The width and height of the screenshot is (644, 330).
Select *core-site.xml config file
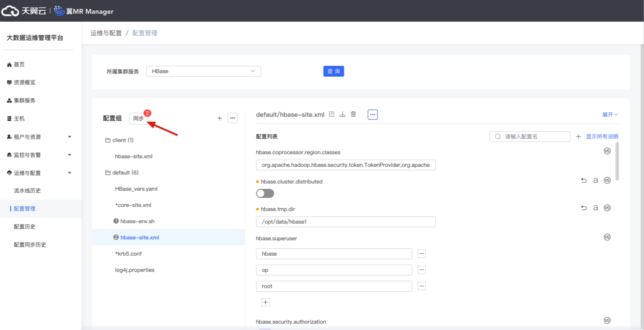(133, 205)
